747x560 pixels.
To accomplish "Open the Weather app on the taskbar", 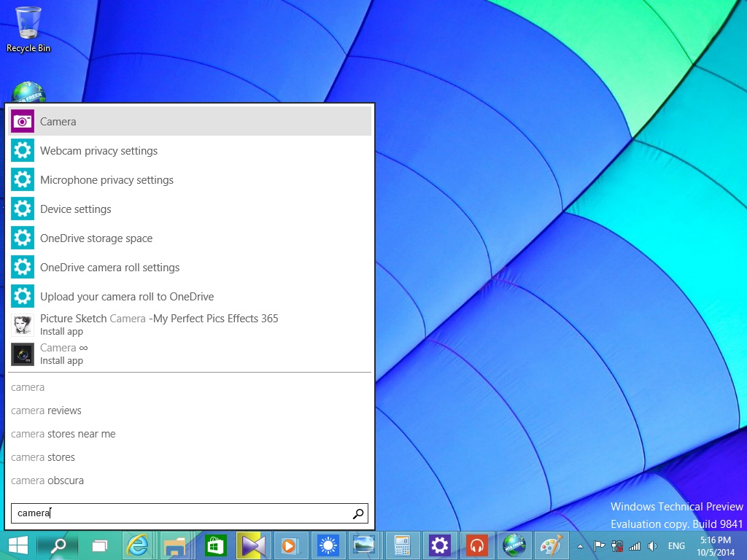I will click(x=328, y=545).
